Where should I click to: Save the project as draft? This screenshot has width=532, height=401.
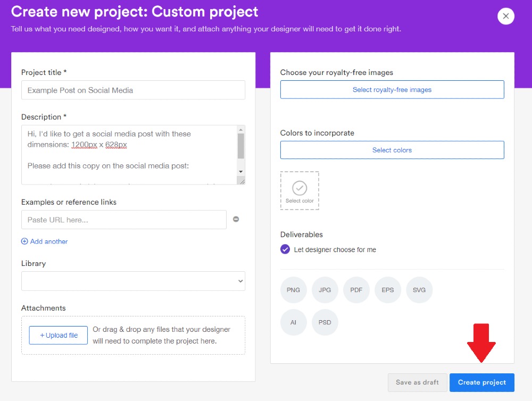point(417,382)
